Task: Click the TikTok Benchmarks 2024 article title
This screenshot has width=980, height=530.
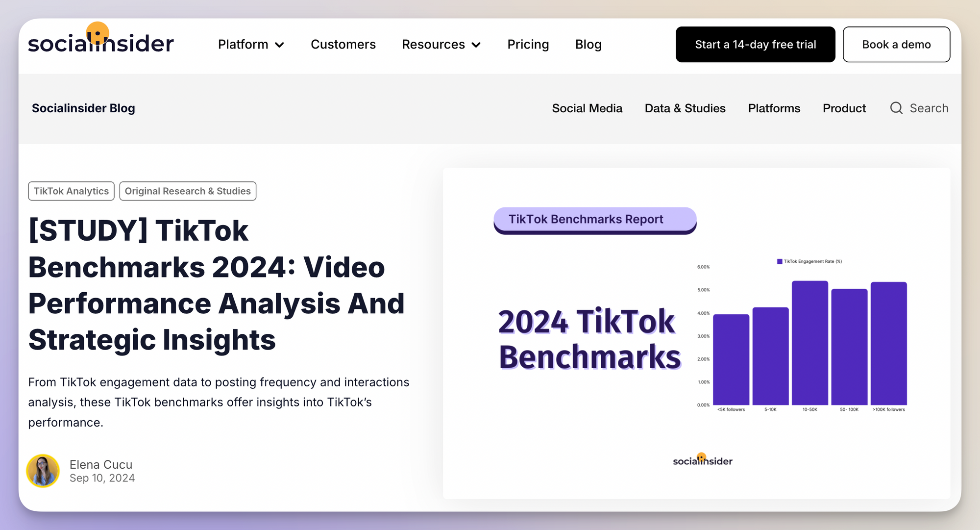Action: click(217, 285)
